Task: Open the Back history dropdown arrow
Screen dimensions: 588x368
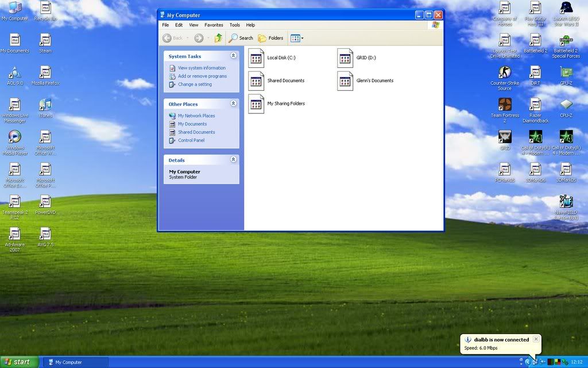Action: (188, 38)
